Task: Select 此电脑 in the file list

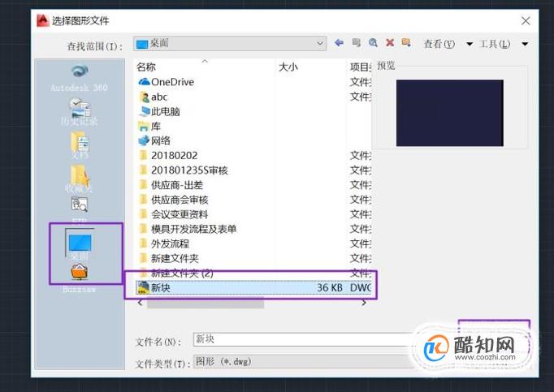Action: [x=159, y=112]
